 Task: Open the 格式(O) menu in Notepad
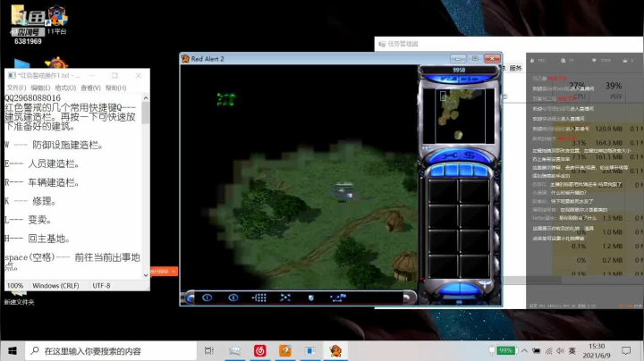[x=65, y=88]
